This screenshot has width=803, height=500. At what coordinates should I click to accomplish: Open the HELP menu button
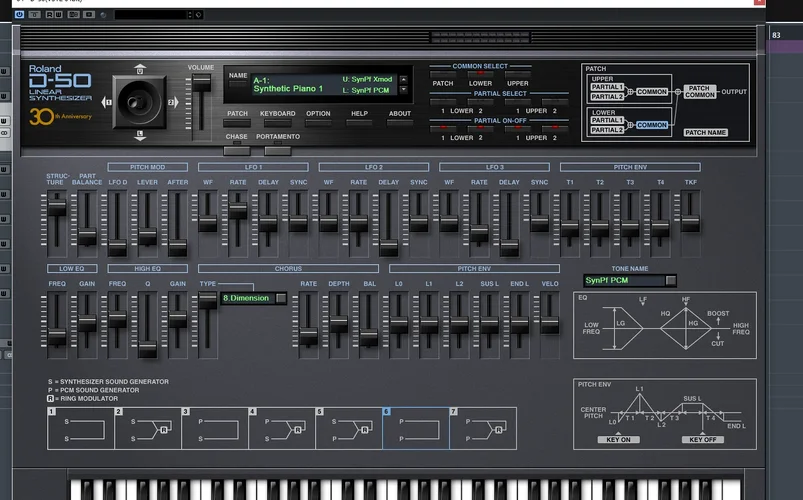(359, 123)
